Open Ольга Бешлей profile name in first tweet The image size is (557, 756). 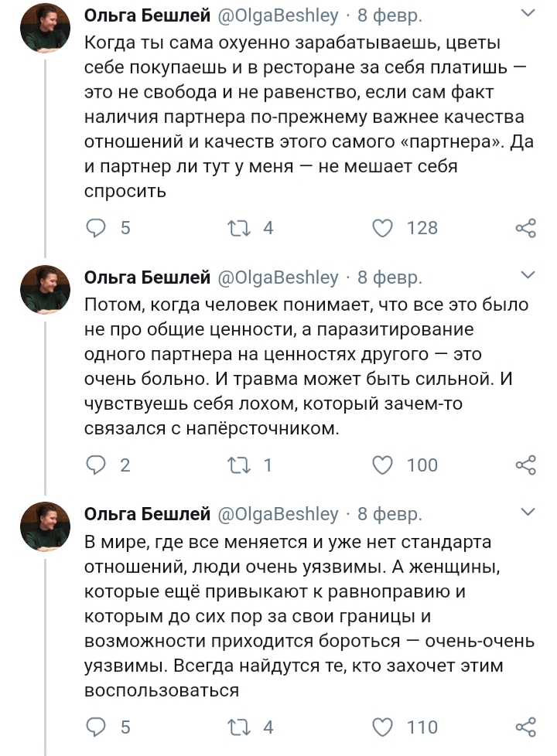coord(147,15)
